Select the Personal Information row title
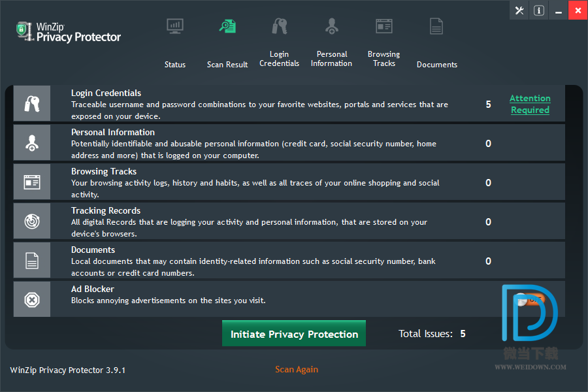 (x=113, y=132)
